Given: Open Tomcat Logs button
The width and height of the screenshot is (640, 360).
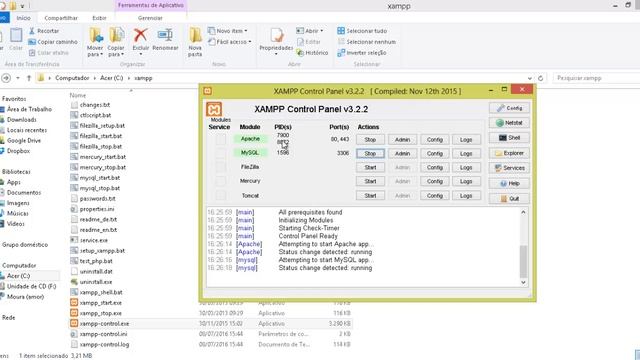Looking at the screenshot, I should pos(466,196).
